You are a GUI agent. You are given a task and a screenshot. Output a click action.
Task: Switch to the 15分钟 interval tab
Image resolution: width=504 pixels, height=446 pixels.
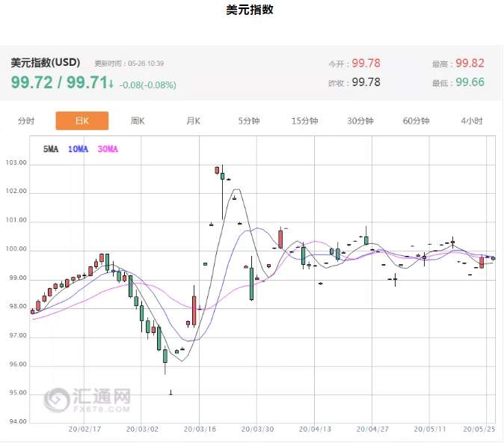click(x=304, y=121)
